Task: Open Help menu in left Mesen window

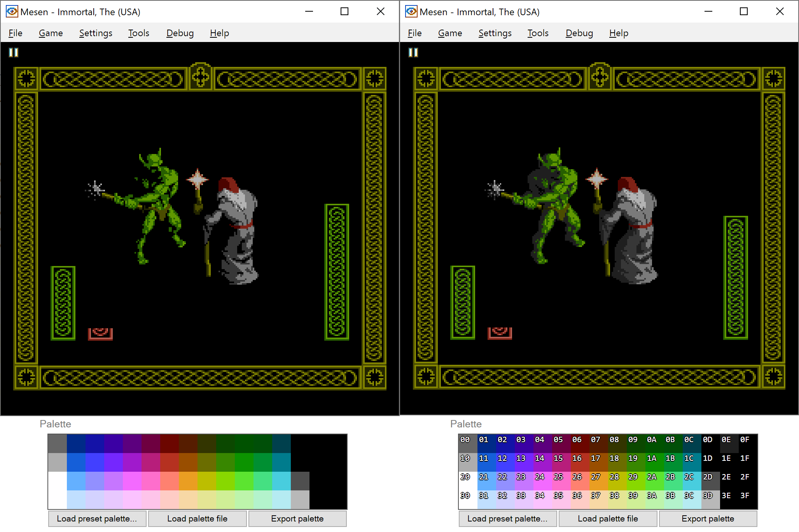Action: (219, 33)
